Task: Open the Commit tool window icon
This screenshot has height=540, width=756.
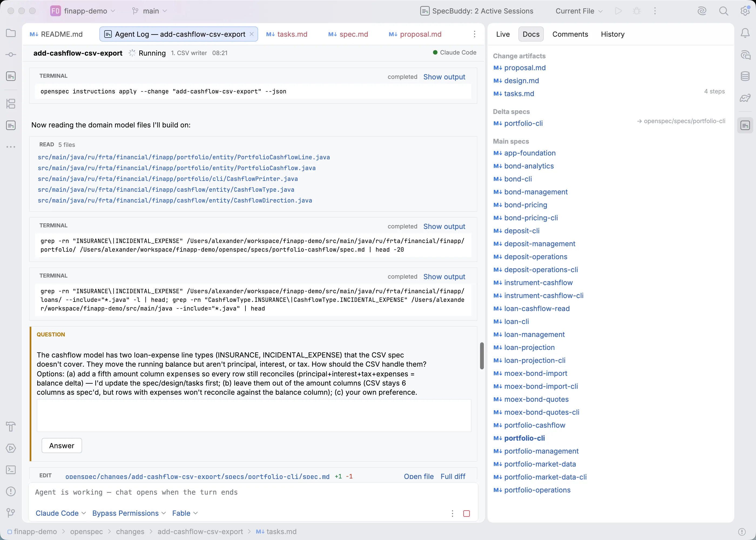Action: [11, 55]
